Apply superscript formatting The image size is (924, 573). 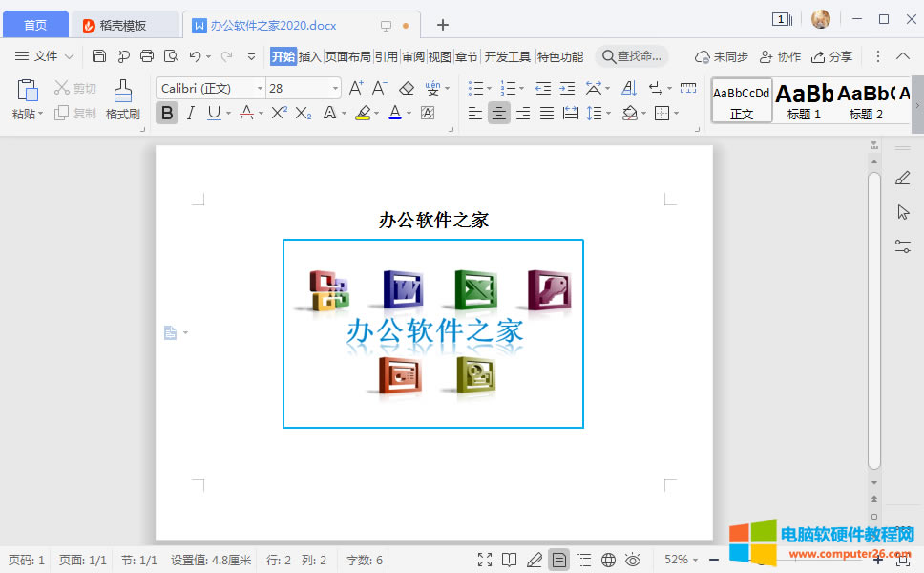pyautogui.click(x=279, y=114)
